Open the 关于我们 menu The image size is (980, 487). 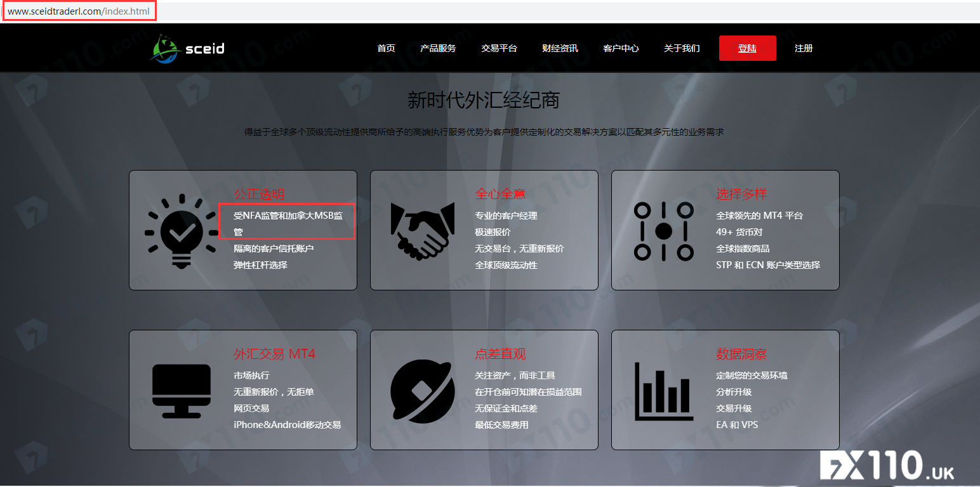[682, 48]
